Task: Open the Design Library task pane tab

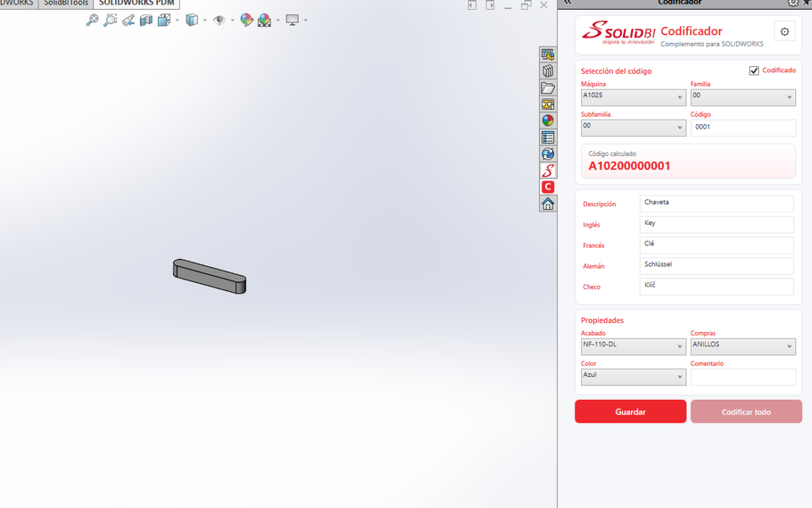Action: (x=548, y=71)
